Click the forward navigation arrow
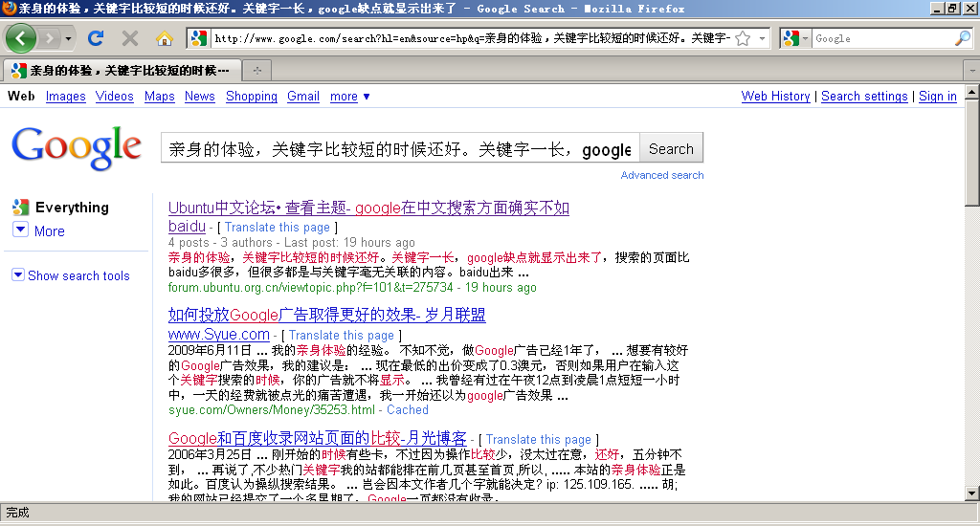The width and height of the screenshot is (980, 526). 49,38
